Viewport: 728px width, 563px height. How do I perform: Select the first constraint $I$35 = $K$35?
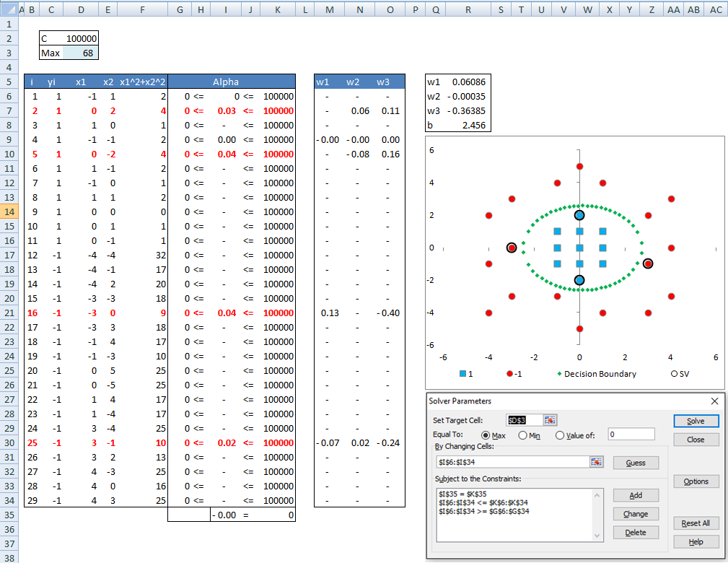[462, 493]
